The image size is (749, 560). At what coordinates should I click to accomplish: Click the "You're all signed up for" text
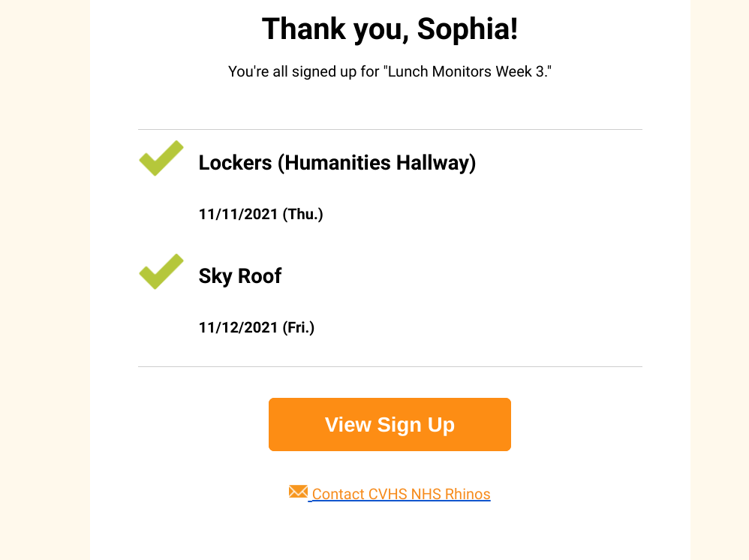303,73
